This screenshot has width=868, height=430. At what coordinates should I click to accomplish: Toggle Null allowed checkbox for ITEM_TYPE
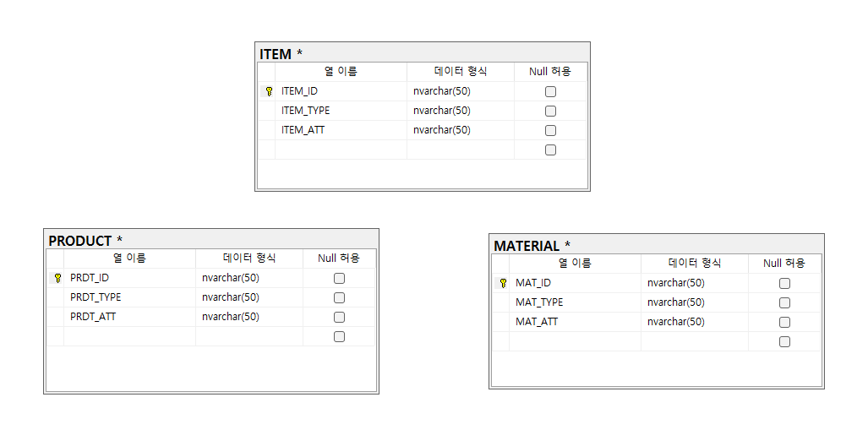pos(550,111)
